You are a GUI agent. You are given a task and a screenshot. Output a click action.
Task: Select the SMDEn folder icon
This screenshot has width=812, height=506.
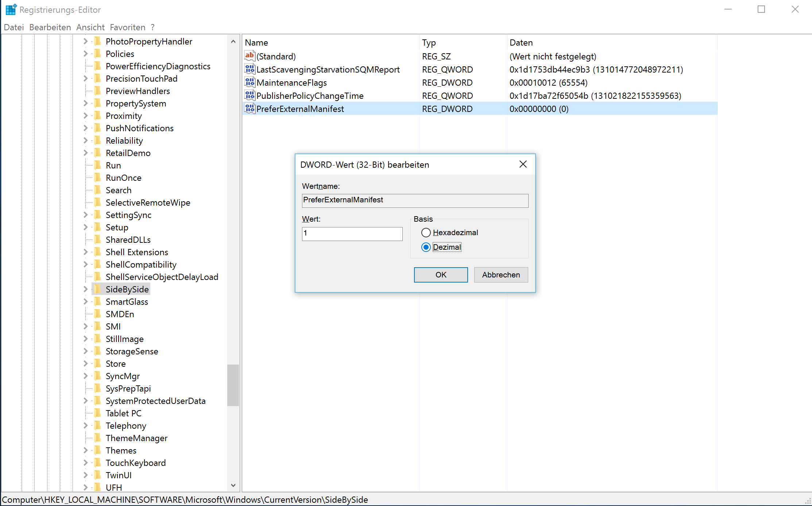(x=97, y=314)
